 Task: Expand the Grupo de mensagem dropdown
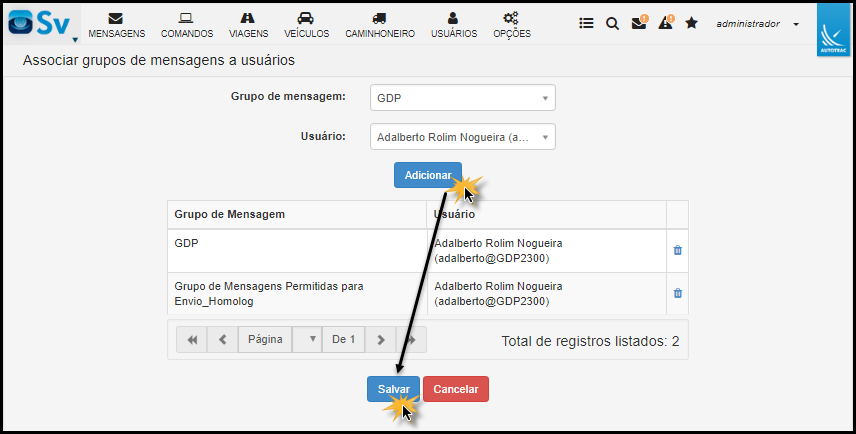point(462,98)
